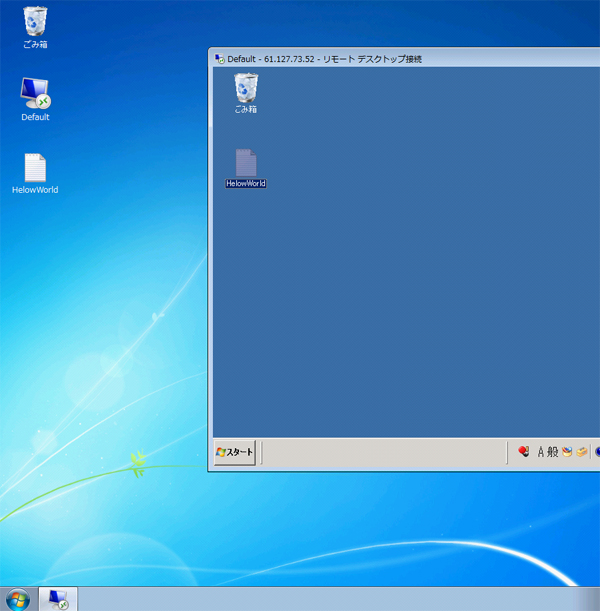Viewport: 600px width, 611px height.
Task: Click the Default label under the local shortcut
Action: [35, 117]
